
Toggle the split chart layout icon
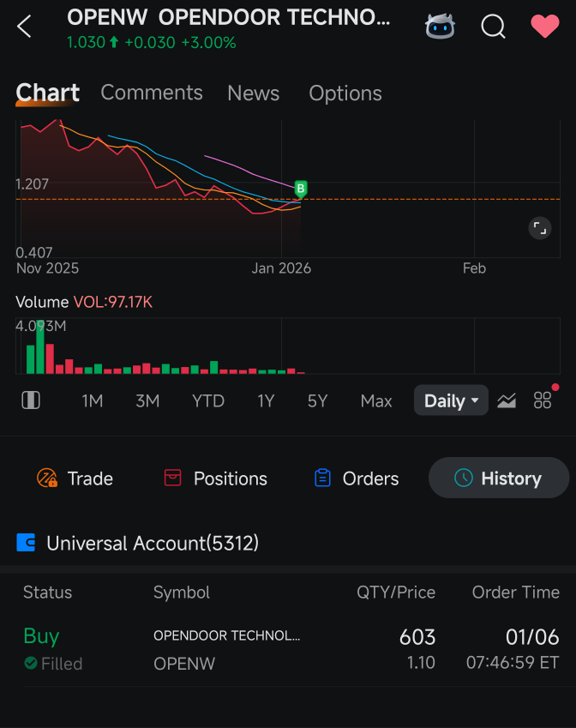(31, 400)
